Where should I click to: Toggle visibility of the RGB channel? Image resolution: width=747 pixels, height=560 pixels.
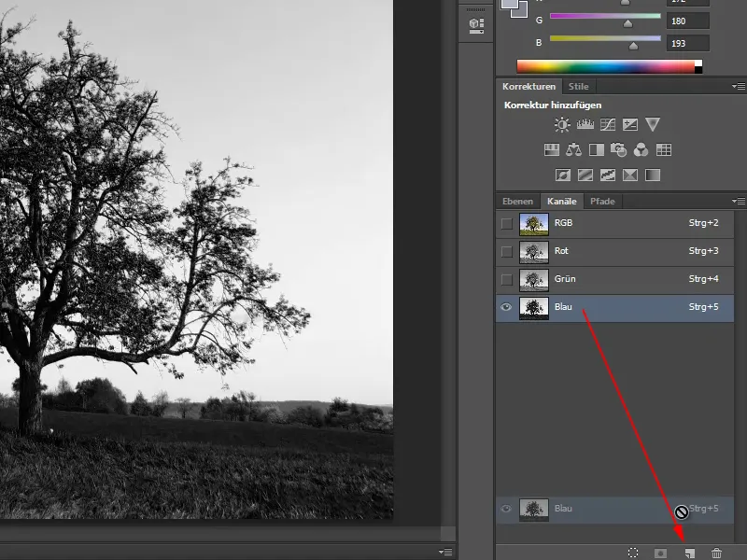pyautogui.click(x=506, y=223)
